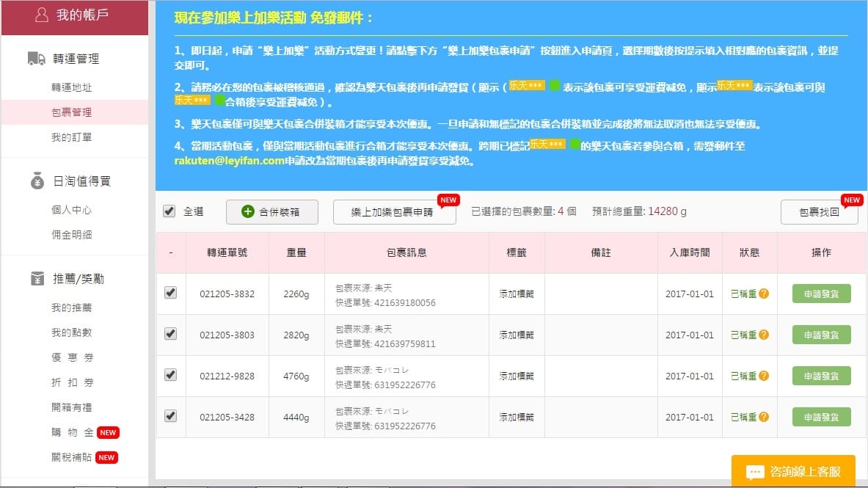Click 申請發貨 for package 021205-3803
The height and width of the screenshot is (488, 868).
click(x=821, y=335)
